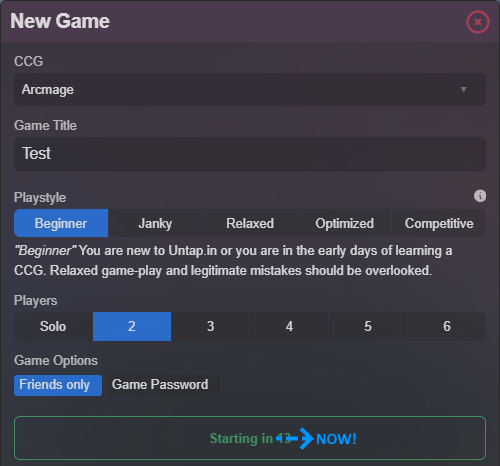The width and height of the screenshot is (500, 466).
Task: Toggle the Friends only option
Action: (58, 385)
